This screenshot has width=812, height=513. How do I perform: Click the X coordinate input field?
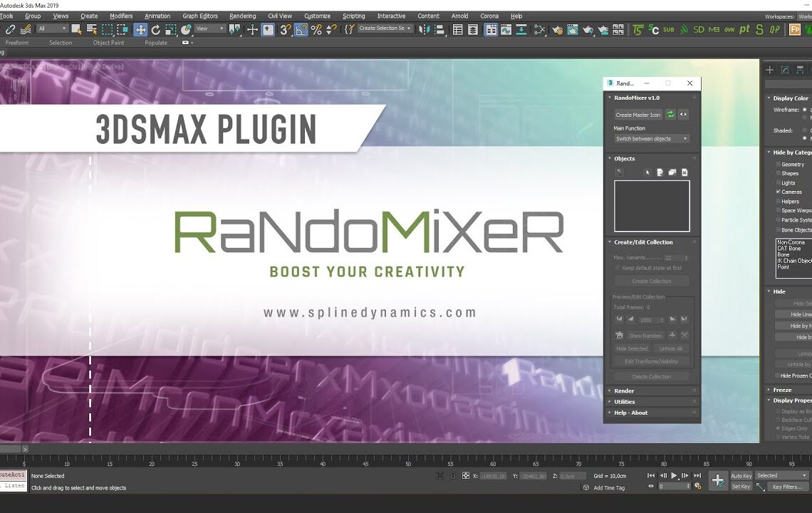pos(491,476)
